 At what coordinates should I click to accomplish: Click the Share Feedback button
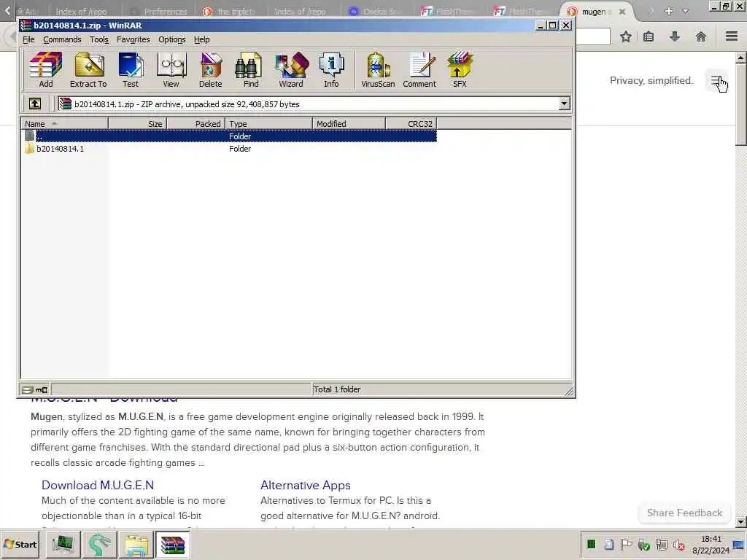point(684,513)
